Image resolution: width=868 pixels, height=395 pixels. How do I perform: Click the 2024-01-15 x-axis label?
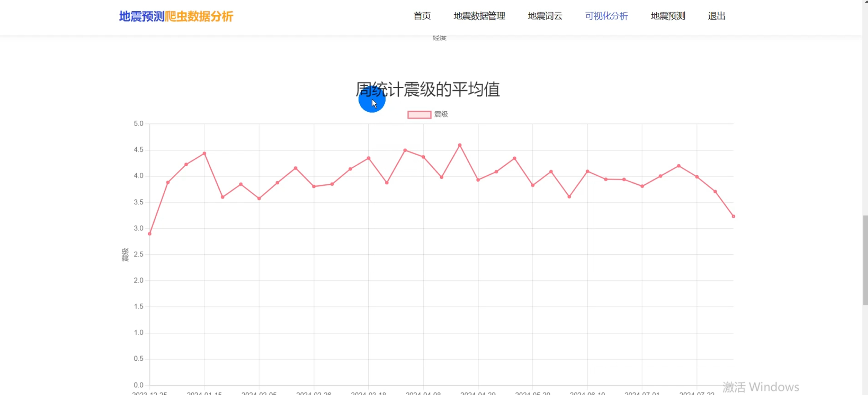[203, 393]
